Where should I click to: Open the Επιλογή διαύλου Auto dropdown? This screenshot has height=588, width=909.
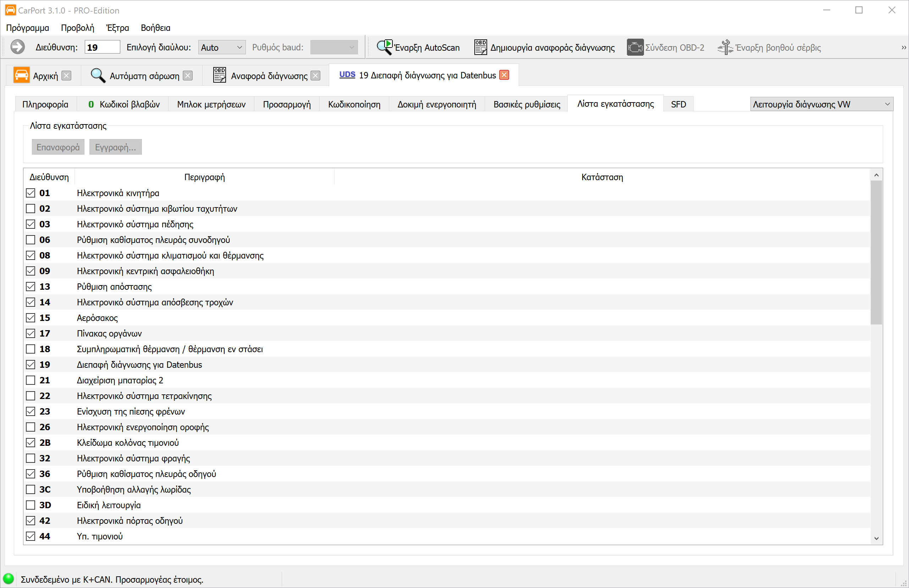[221, 48]
